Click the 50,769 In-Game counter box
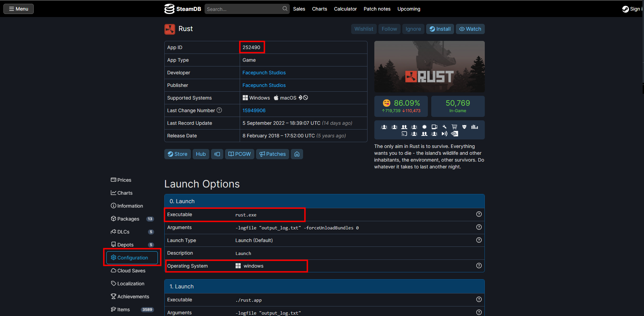Viewport: 644px width, 316px height. [x=458, y=106]
